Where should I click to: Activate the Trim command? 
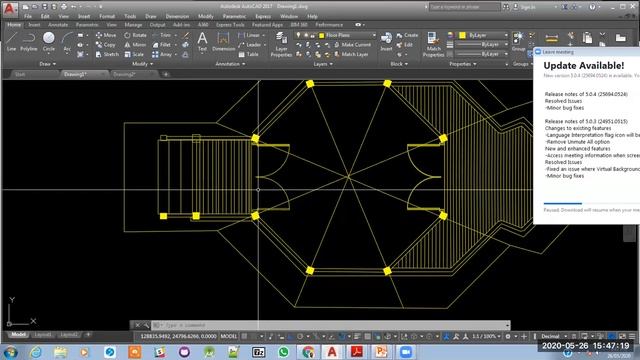(x=162, y=35)
